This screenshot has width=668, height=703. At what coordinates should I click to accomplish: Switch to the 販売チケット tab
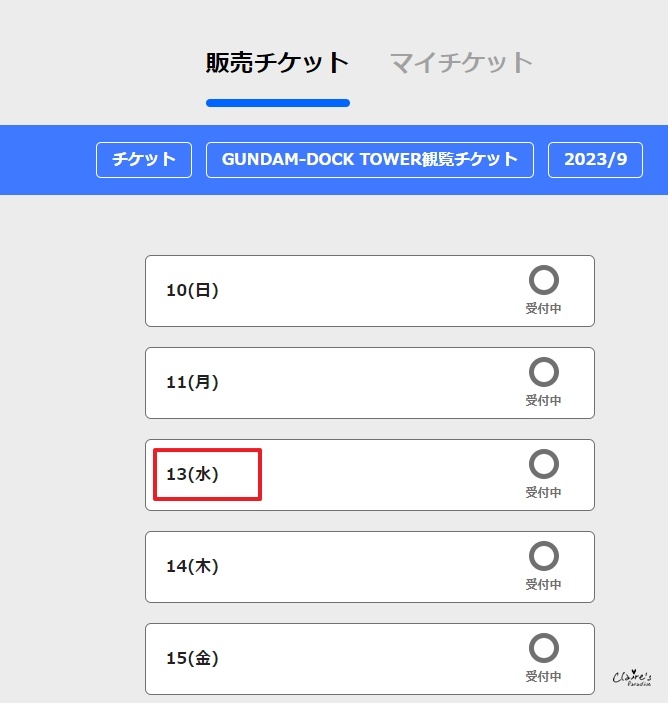coord(277,63)
